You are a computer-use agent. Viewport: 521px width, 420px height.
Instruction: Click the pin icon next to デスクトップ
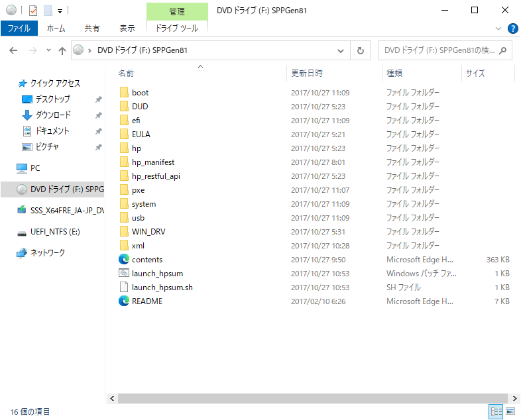[x=98, y=99]
